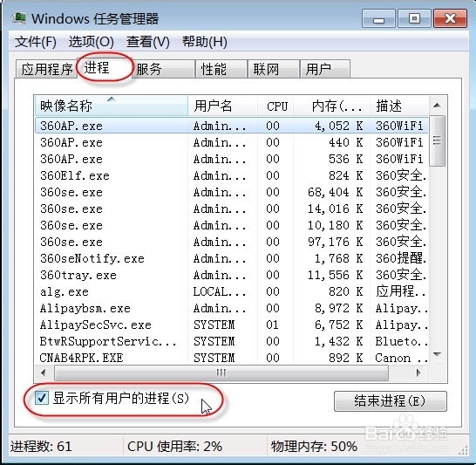Select the Alipaybsm.exe process
Image resolution: width=476 pixels, height=465 pixels.
(232, 308)
